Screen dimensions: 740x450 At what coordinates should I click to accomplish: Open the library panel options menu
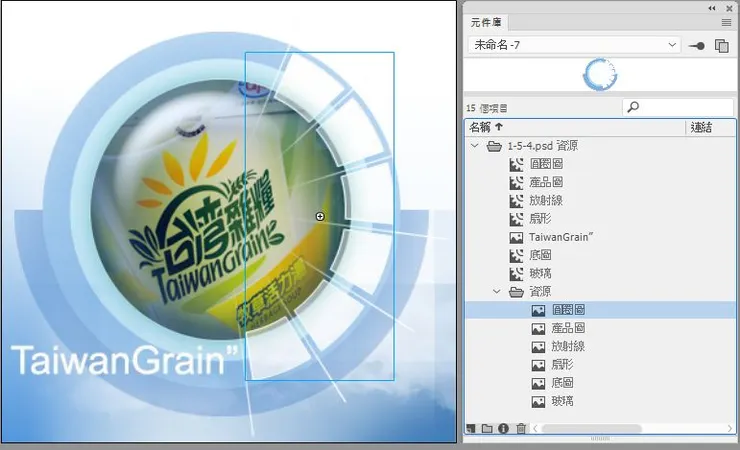point(726,23)
